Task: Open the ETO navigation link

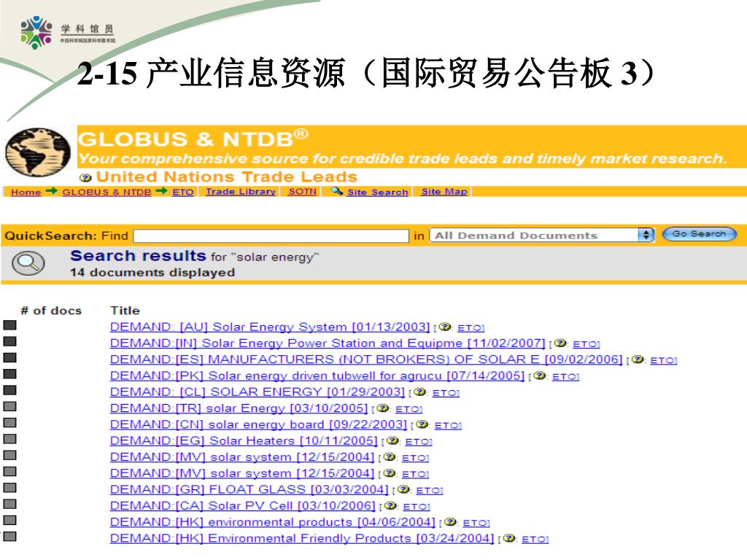Action: [x=183, y=192]
